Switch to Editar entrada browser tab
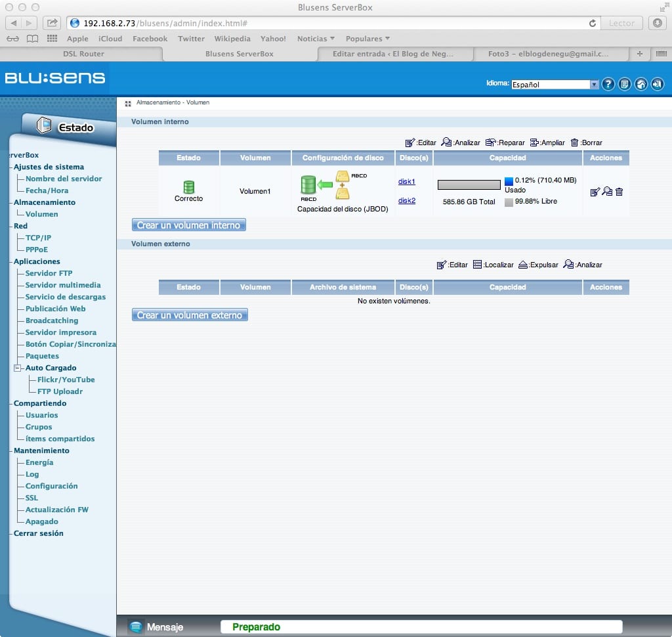The image size is (672, 637). (392, 54)
